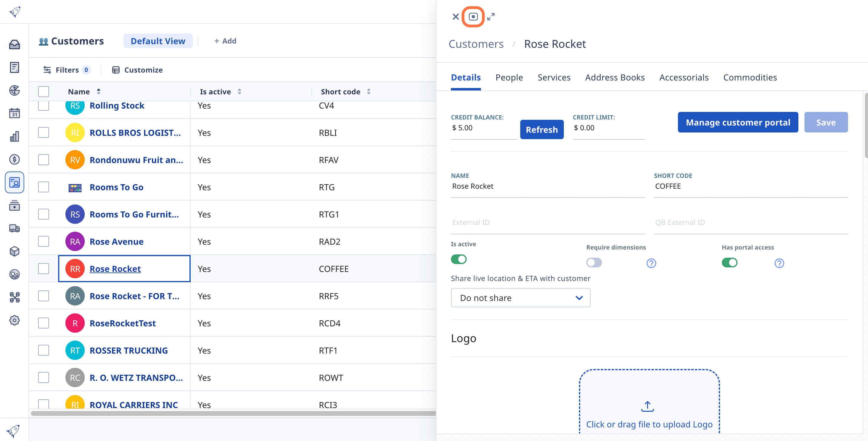Open the truck fleet icon in sidebar
The width and height of the screenshot is (868, 441).
[x=15, y=229]
